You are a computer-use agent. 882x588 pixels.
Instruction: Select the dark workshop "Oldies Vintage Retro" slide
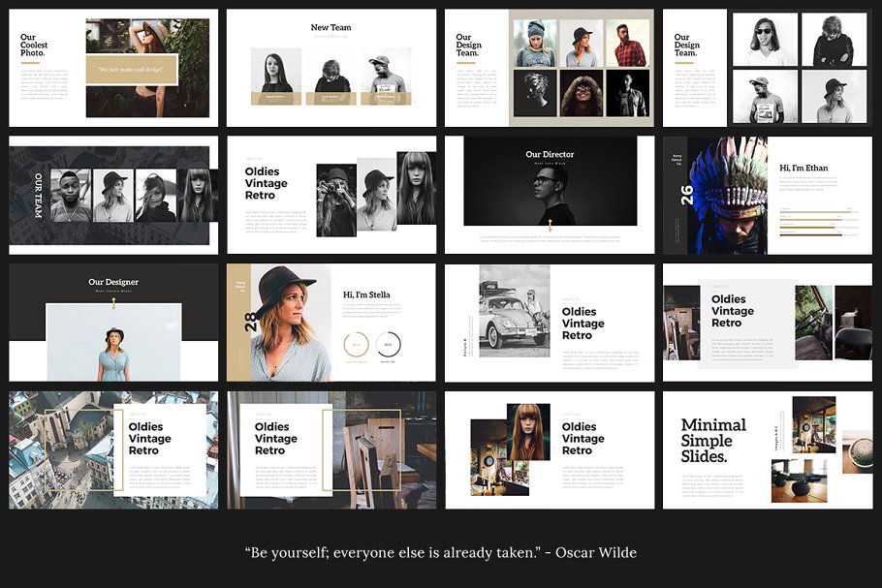[331, 449]
